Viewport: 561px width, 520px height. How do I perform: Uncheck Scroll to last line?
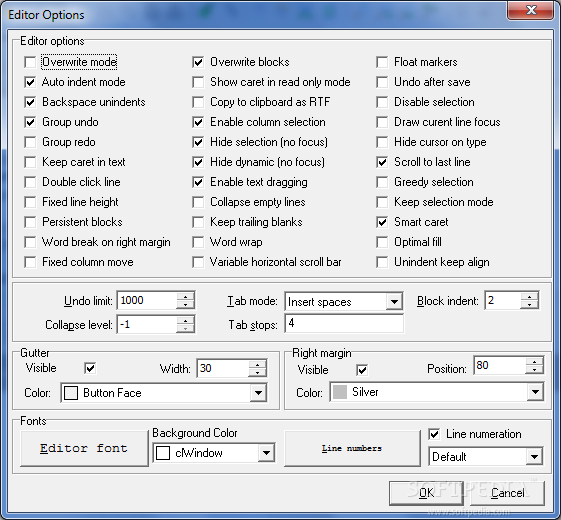pyautogui.click(x=382, y=162)
